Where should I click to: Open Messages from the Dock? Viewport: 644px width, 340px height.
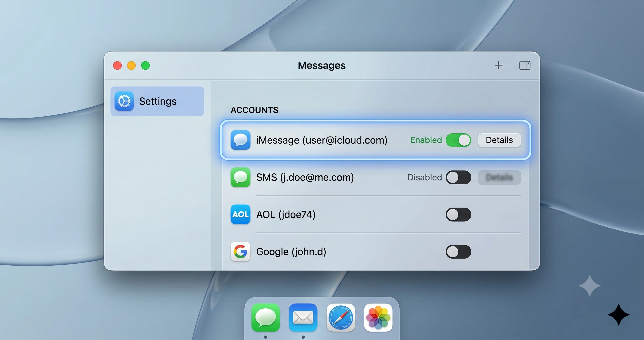pos(265,318)
